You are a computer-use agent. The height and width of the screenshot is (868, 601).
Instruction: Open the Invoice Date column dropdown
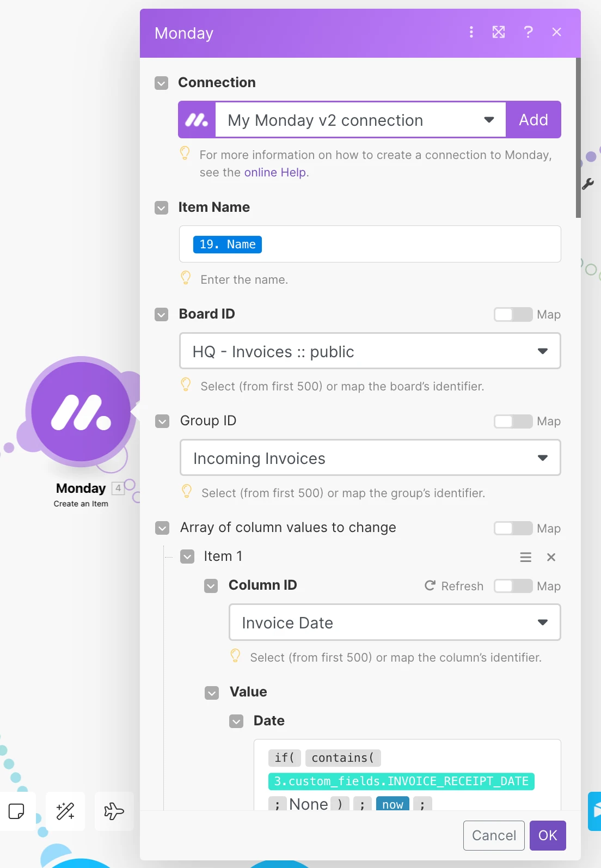tap(395, 622)
